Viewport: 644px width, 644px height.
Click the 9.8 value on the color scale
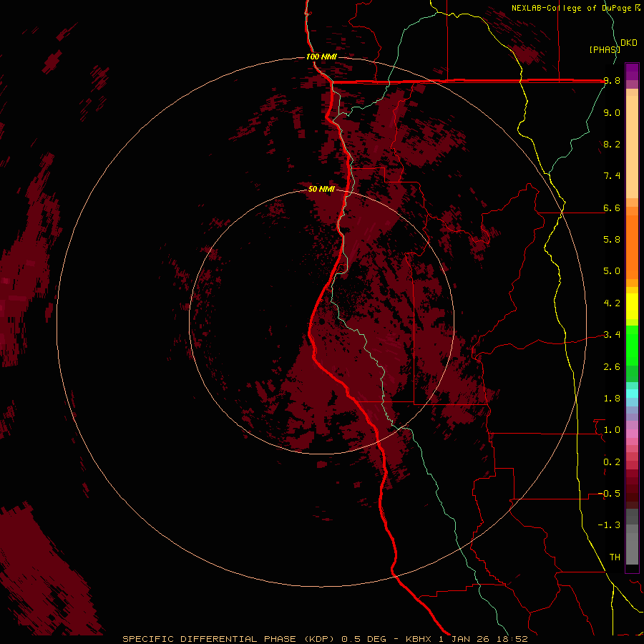pos(612,81)
